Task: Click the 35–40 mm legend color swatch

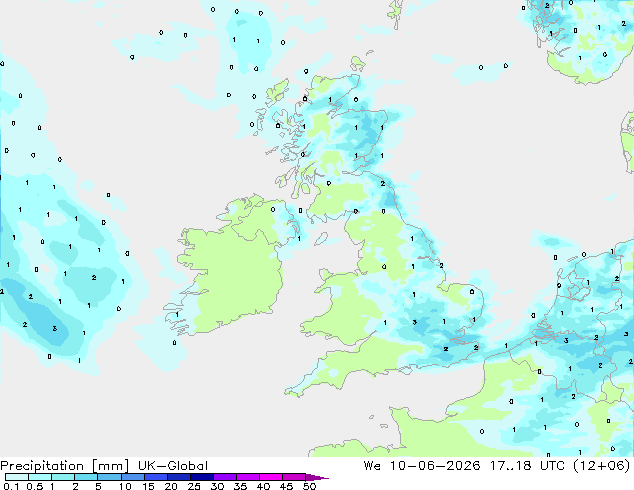Action: (247, 477)
